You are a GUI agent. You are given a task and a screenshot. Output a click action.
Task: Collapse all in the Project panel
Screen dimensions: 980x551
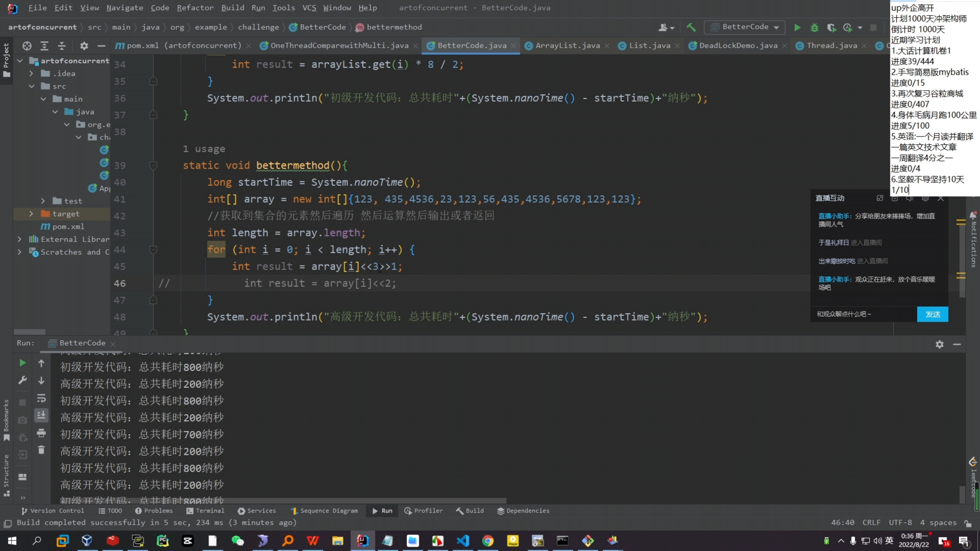pyautogui.click(x=62, y=46)
